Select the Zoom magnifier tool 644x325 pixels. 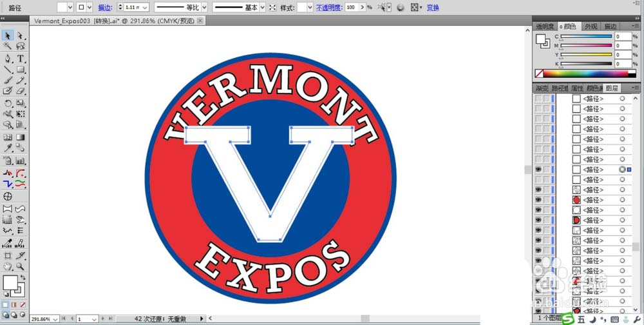click(20, 266)
